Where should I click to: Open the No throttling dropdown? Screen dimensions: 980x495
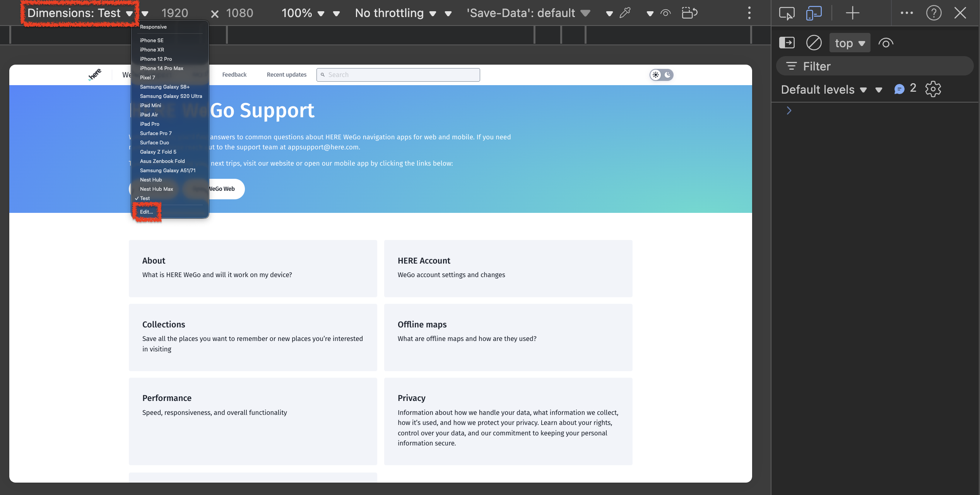click(396, 13)
